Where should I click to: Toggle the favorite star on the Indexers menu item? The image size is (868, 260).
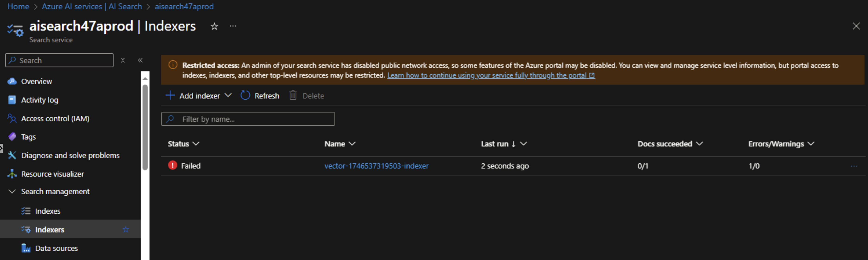[126, 230]
